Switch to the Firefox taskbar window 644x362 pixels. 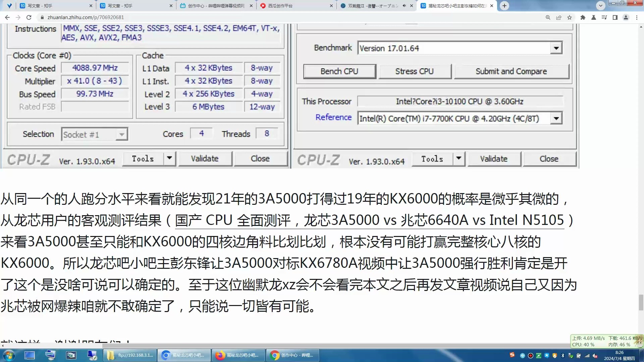[238, 355]
